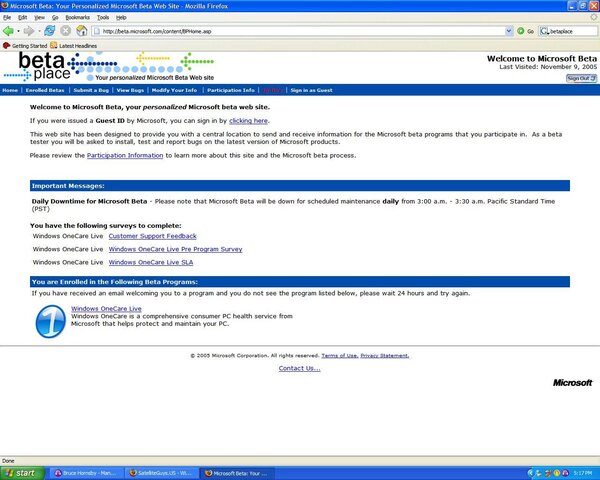Click the Forward arrow button

pos(29,31)
